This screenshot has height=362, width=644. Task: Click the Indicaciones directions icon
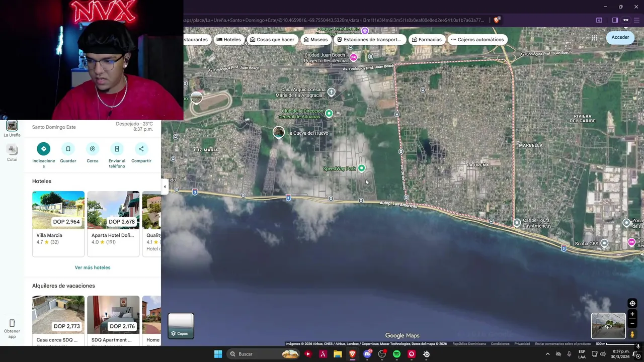[x=44, y=149]
